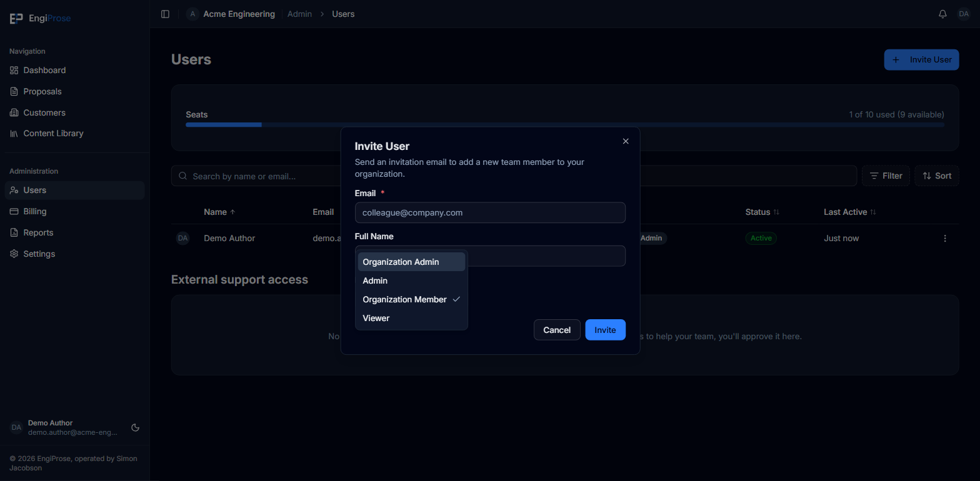This screenshot has height=481, width=980.
Task: Click the Admin breadcrumb link
Action: [x=299, y=14]
